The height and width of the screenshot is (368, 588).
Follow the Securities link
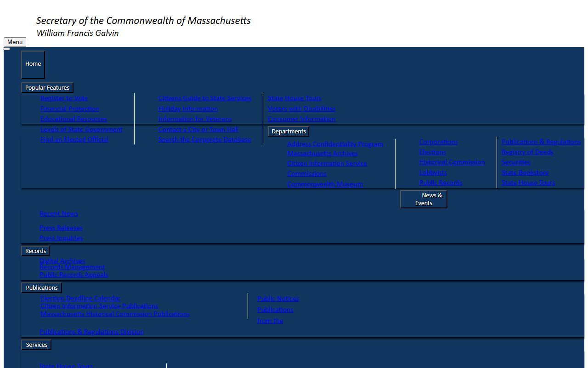[x=516, y=162]
